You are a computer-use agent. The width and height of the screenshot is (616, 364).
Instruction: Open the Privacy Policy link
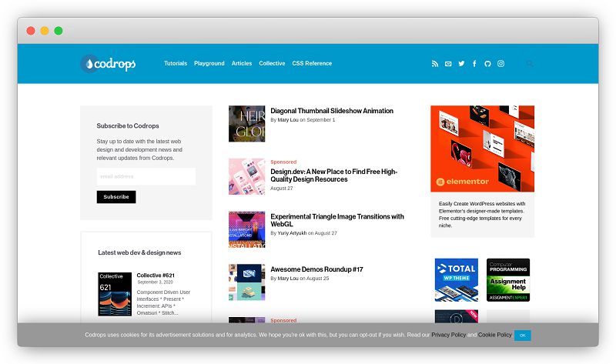(448, 335)
